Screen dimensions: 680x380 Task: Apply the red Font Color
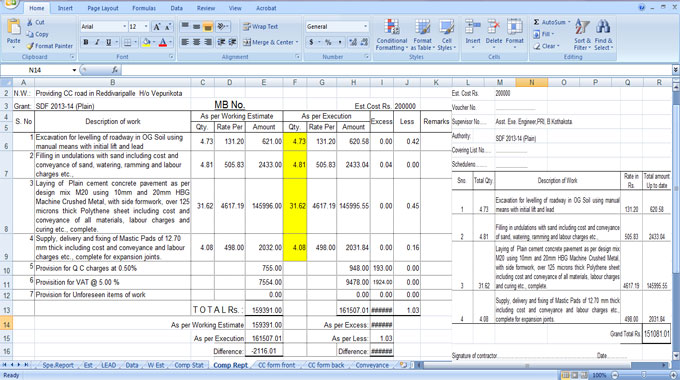pyautogui.click(x=163, y=42)
